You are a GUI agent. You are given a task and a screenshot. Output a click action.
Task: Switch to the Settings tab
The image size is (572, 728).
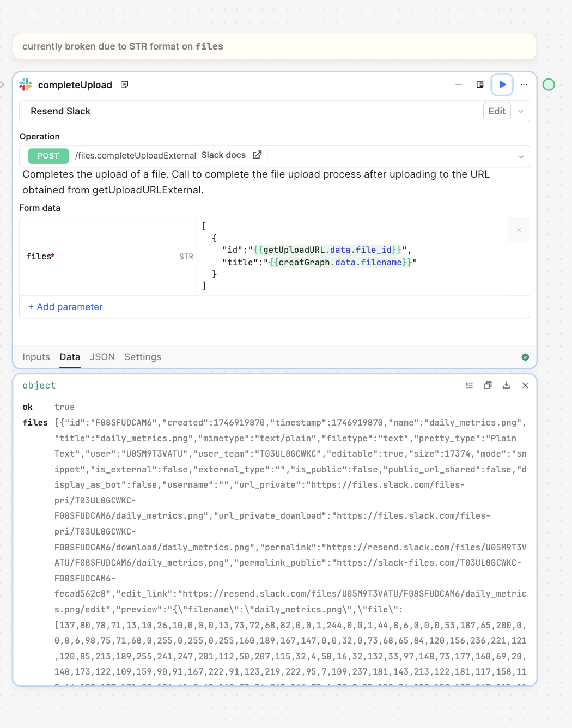(x=143, y=357)
